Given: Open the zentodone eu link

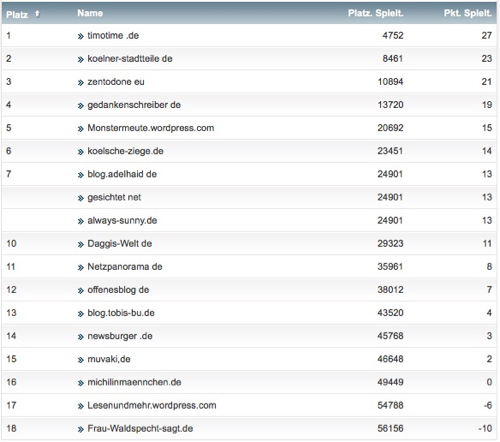Looking at the screenshot, I should pyautogui.click(x=116, y=82).
